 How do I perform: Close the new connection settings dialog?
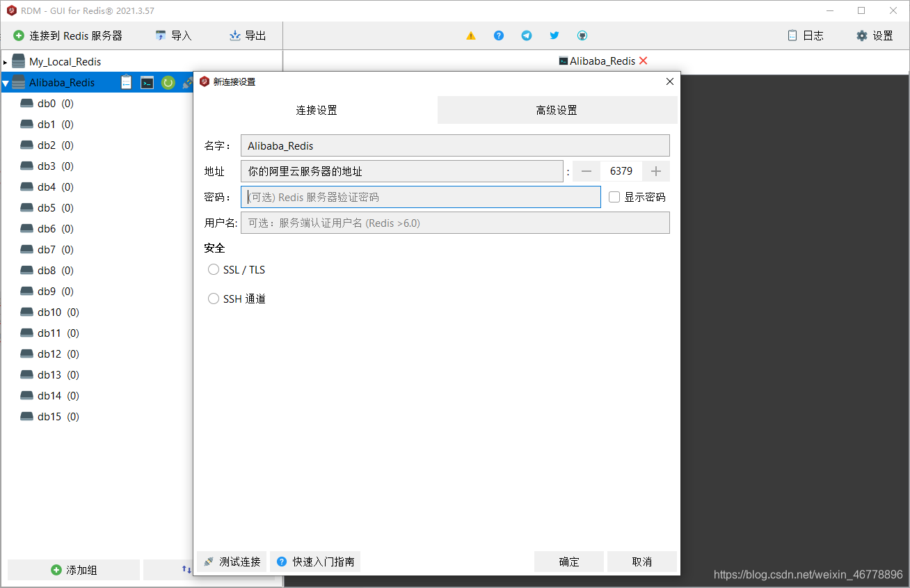(669, 81)
